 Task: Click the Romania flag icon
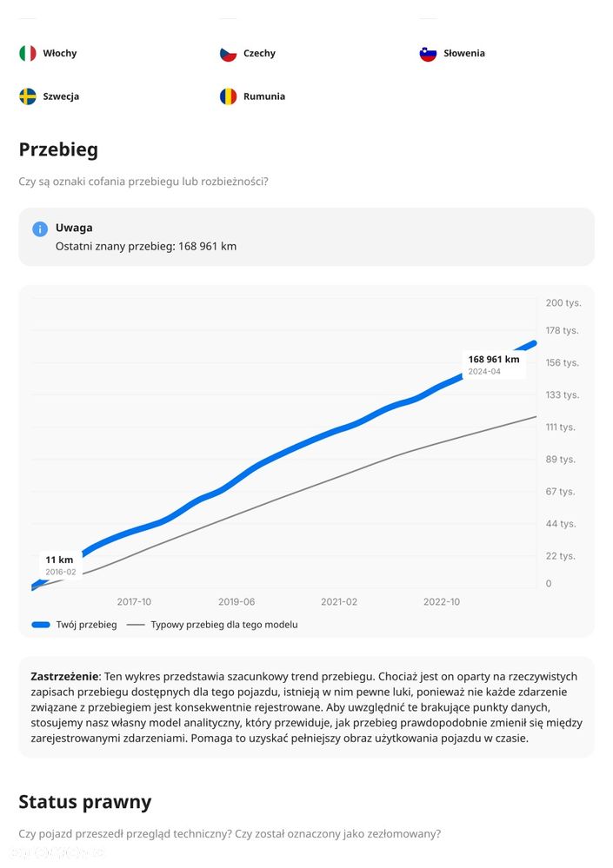point(228,96)
